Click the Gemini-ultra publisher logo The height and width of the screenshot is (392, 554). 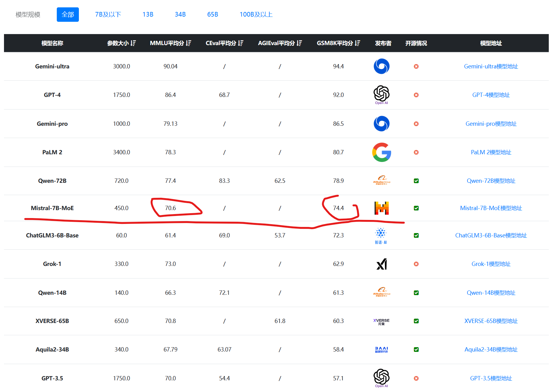[x=382, y=66]
